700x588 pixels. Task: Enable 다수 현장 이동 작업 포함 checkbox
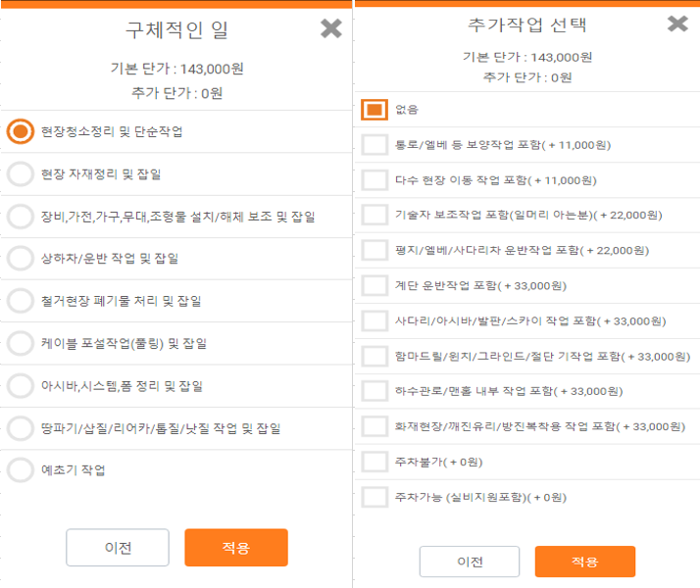pyautogui.click(x=375, y=180)
